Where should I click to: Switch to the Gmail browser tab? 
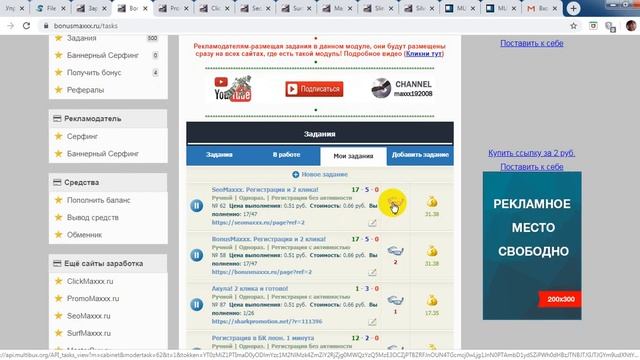click(x=542, y=8)
